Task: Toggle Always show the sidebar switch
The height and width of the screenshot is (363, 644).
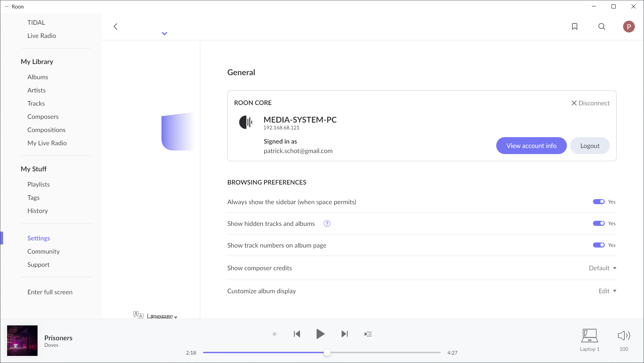Action: point(599,202)
